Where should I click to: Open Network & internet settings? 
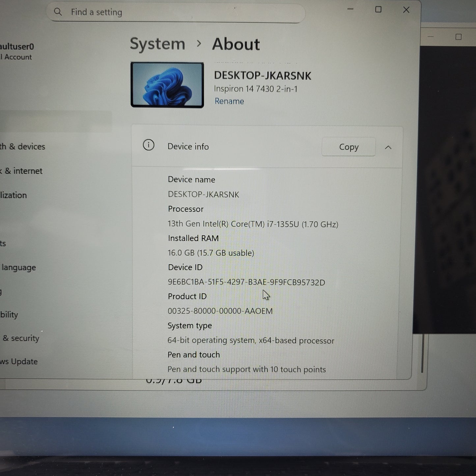pyautogui.click(x=21, y=171)
